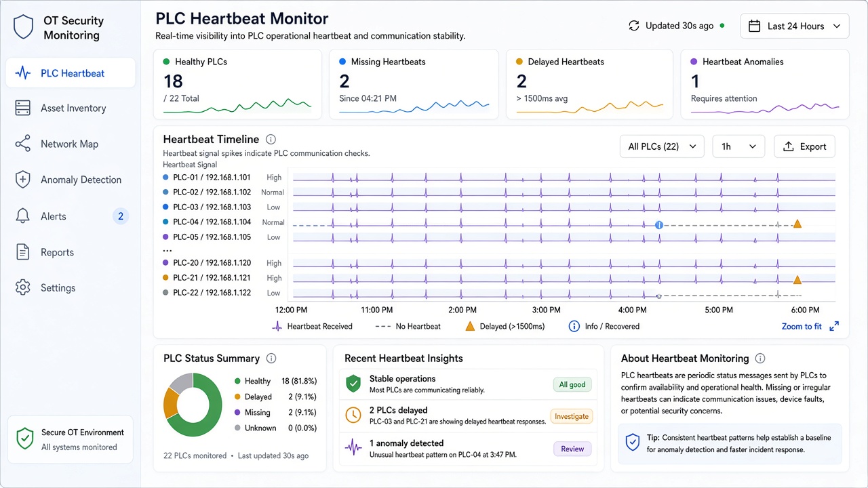Click the Zoom to fit link
The image size is (868, 488).
[802, 326]
